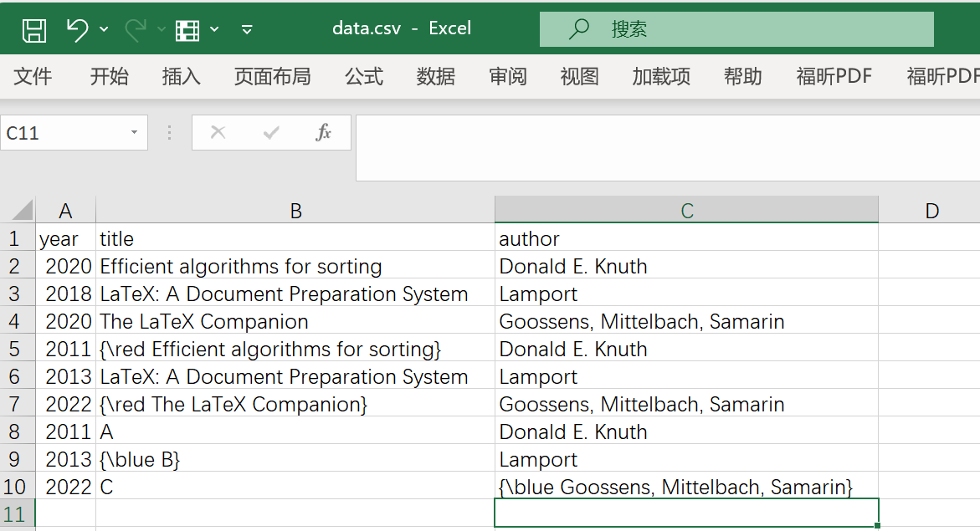This screenshot has width=980, height=531.
Task: Click the fill handle of cell C11
Action: pyautogui.click(x=878, y=526)
